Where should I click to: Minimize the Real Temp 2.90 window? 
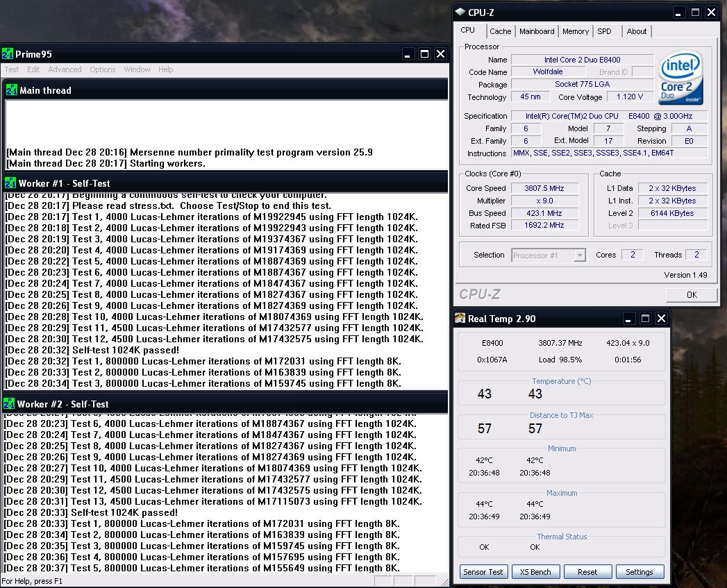(x=628, y=319)
